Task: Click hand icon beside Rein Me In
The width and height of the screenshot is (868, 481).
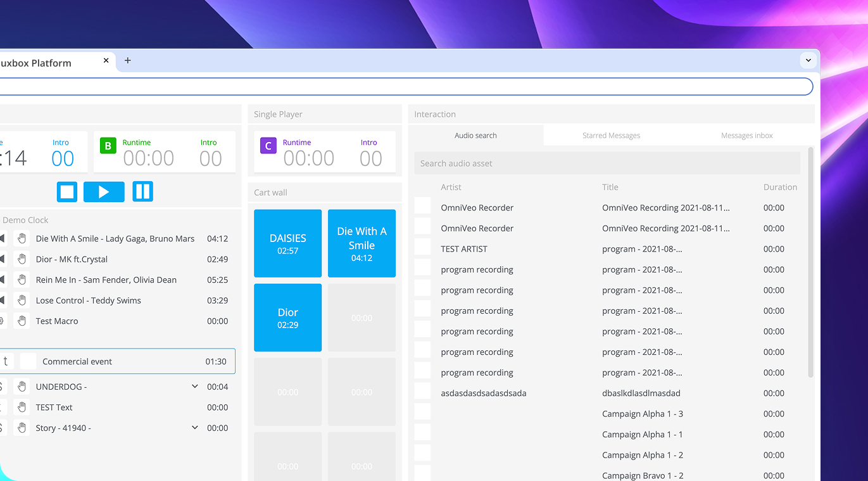Action: (x=22, y=280)
